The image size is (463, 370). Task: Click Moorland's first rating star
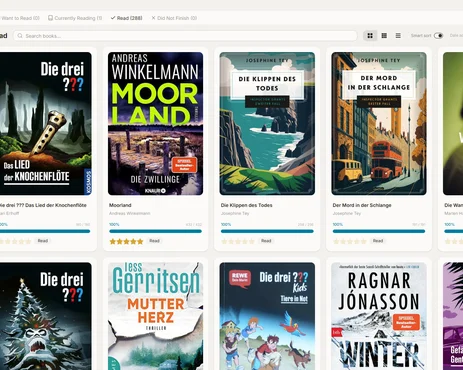click(112, 241)
